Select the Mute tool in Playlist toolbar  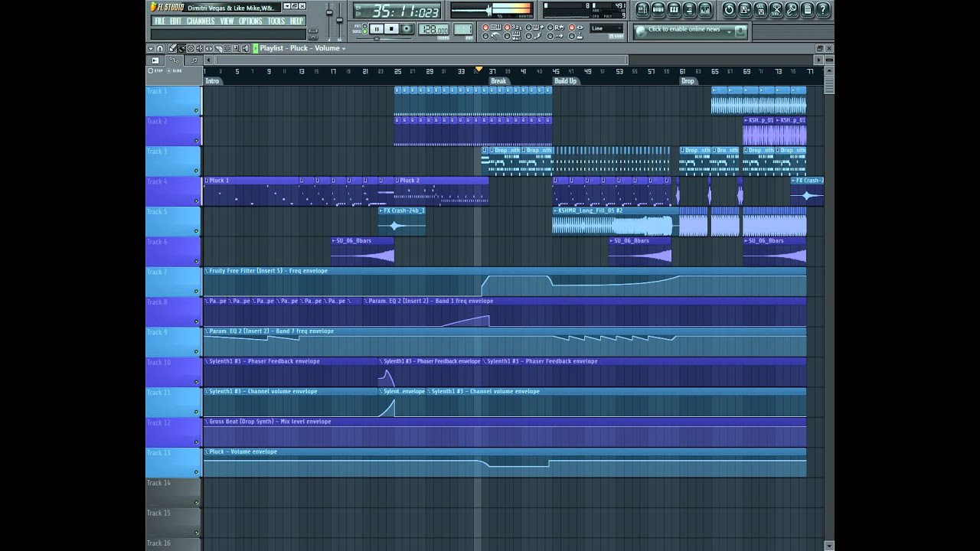pyautogui.click(x=200, y=48)
